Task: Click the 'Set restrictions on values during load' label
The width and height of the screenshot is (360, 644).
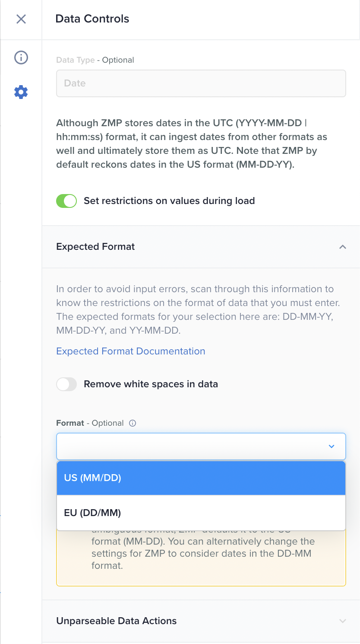Action: click(x=169, y=201)
